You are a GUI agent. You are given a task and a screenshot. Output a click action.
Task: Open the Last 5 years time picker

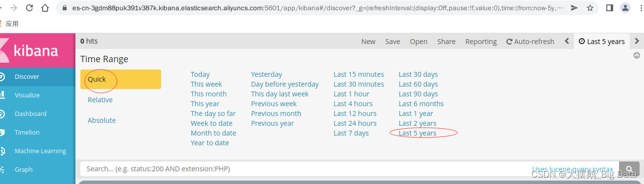click(x=602, y=42)
